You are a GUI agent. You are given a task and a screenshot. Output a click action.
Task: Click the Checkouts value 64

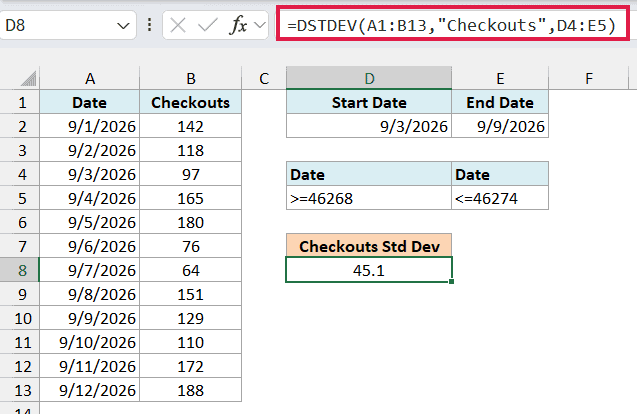pos(191,270)
